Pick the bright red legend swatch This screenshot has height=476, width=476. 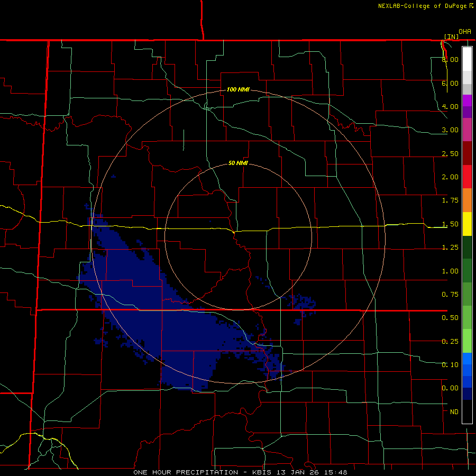(x=467, y=177)
